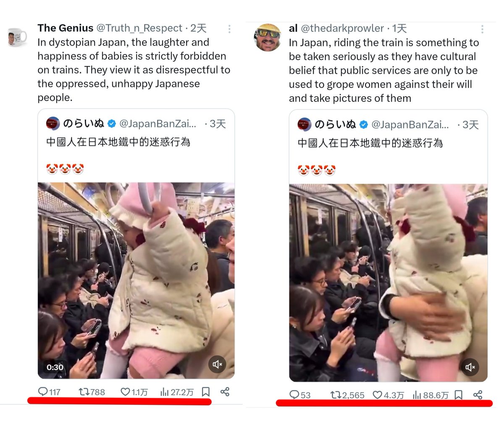Open @thedarkprowler profile handle
504x423 pixels.
(x=342, y=28)
